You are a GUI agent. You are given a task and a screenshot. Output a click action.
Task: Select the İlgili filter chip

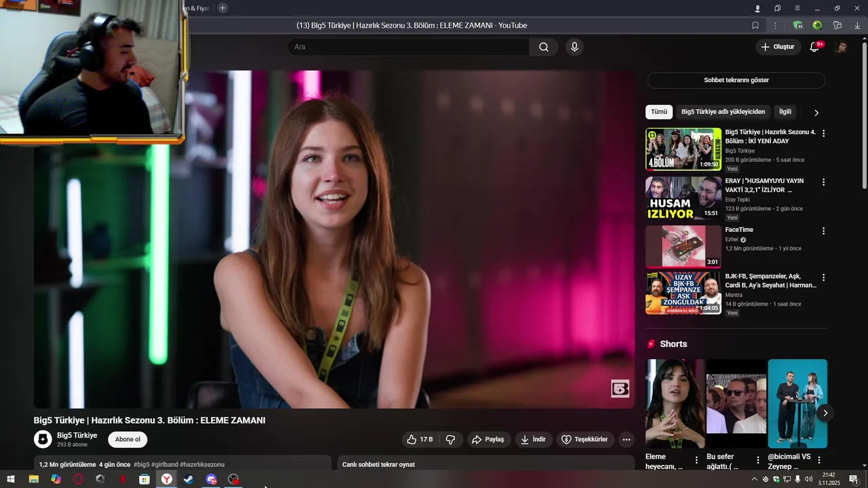785,112
